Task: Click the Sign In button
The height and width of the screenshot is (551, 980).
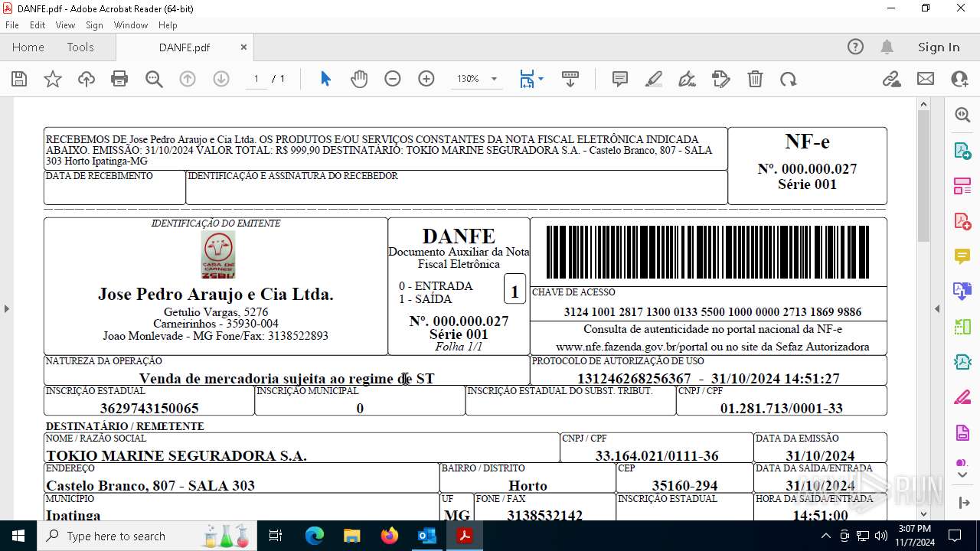Action: [x=939, y=47]
